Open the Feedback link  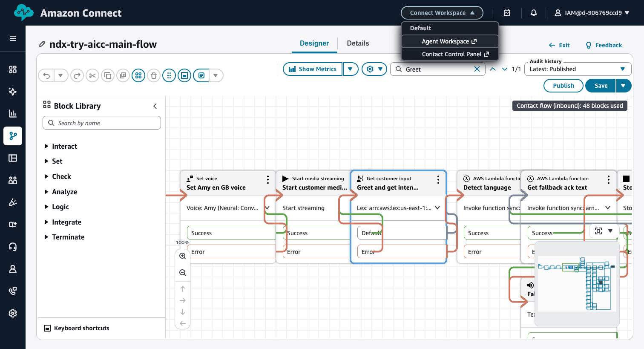[x=604, y=45]
